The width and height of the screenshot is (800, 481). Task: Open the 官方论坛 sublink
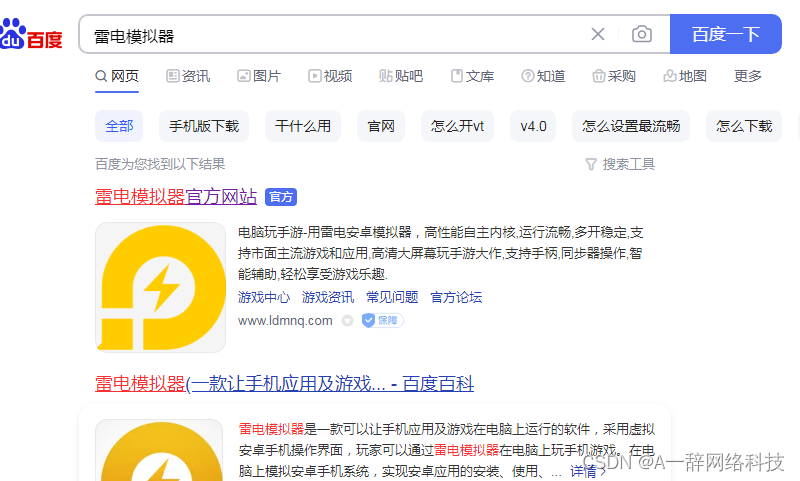(456, 297)
